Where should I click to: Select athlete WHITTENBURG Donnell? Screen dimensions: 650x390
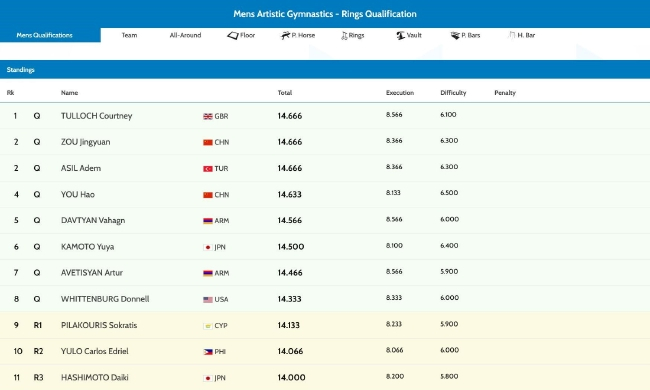coord(105,299)
